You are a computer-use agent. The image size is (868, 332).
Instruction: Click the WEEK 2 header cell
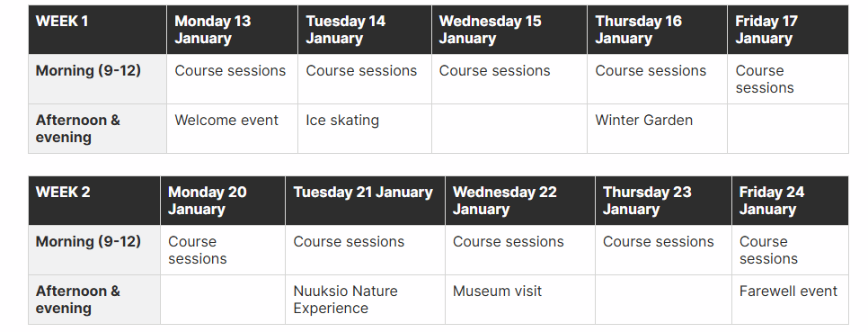point(94,201)
